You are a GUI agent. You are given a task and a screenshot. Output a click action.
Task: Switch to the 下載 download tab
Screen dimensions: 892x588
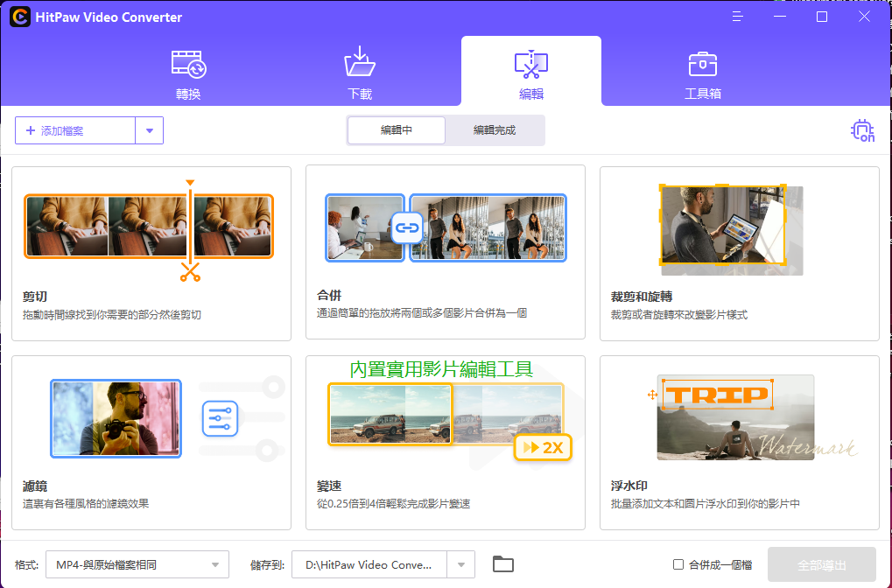(360, 73)
